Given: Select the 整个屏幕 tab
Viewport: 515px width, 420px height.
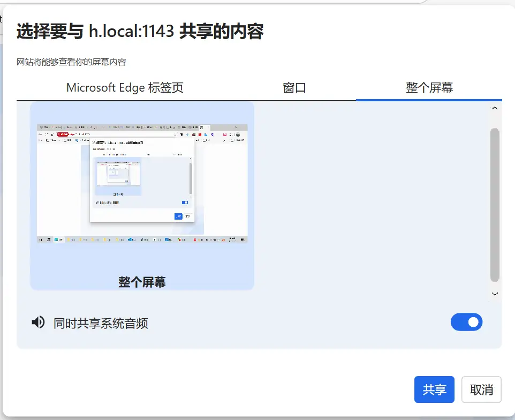Looking at the screenshot, I should (x=429, y=88).
